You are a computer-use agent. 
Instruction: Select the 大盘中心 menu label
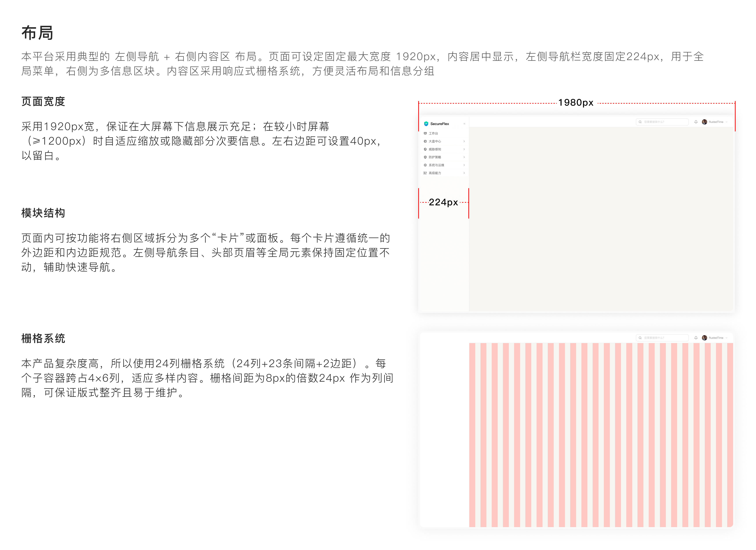tap(435, 142)
